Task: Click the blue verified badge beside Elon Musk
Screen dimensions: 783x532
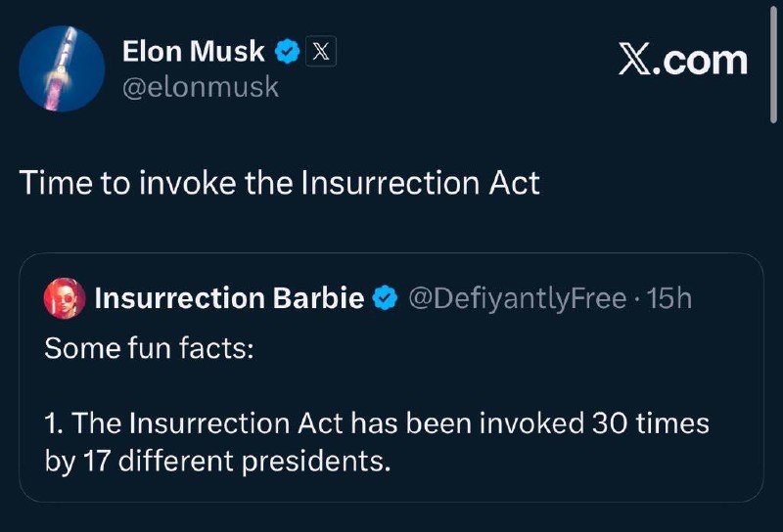Action: [x=287, y=53]
